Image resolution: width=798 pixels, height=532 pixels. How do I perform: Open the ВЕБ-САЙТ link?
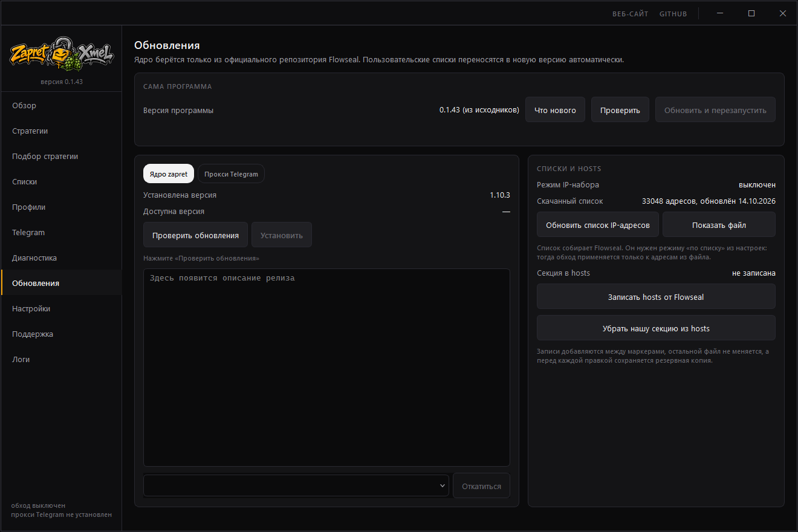click(x=631, y=14)
